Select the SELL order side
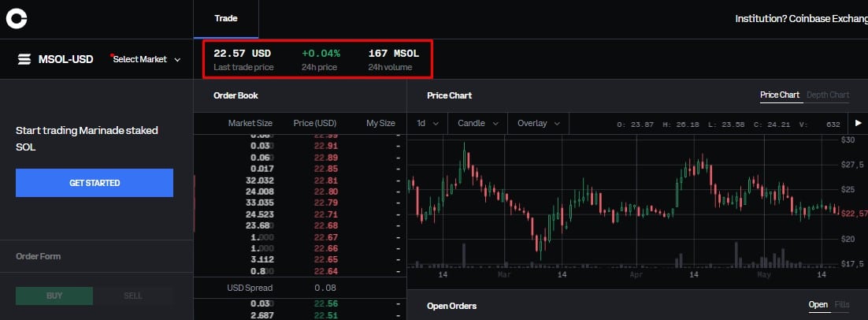Image resolution: width=868 pixels, height=320 pixels. click(133, 296)
